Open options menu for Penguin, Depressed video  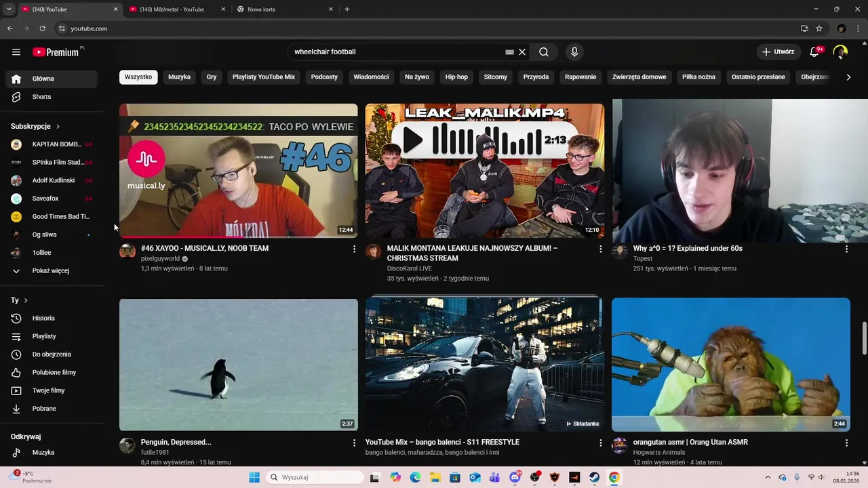tap(354, 443)
